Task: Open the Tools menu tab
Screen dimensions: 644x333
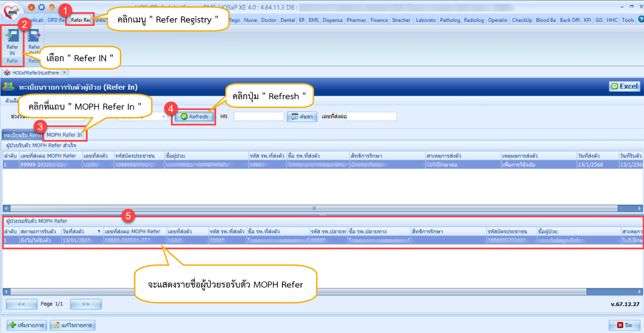Action: coord(628,20)
